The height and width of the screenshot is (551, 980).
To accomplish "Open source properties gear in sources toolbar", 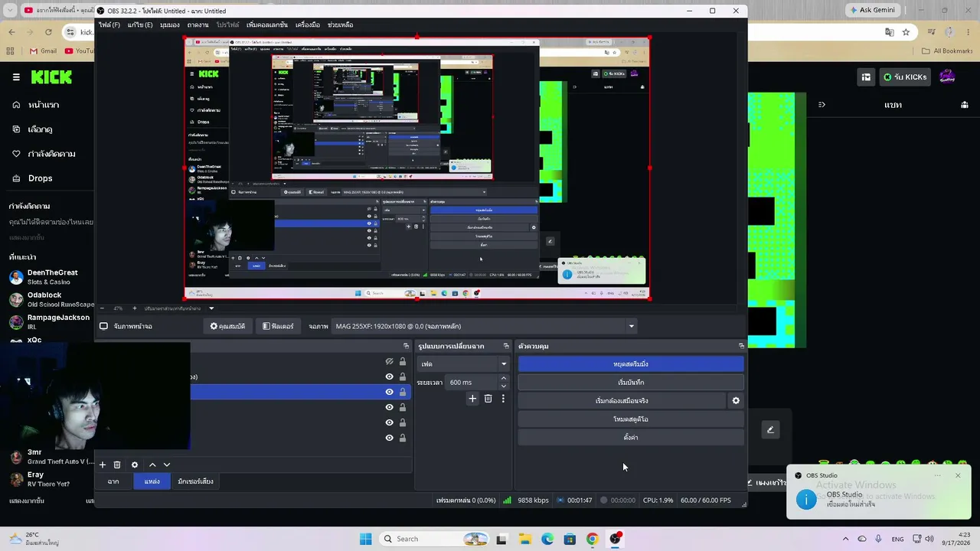I will pos(135,465).
